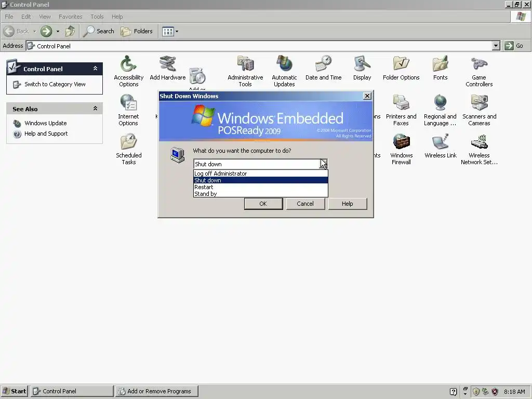Click Cancel in Shut Down dialog
This screenshot has width=532, height=399.
click(x=305, y=204)
